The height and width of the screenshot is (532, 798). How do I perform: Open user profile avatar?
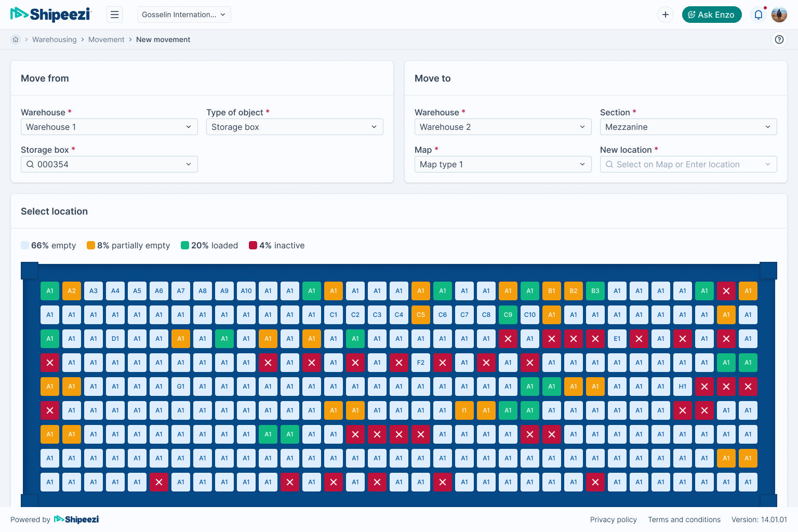point(779,15)
